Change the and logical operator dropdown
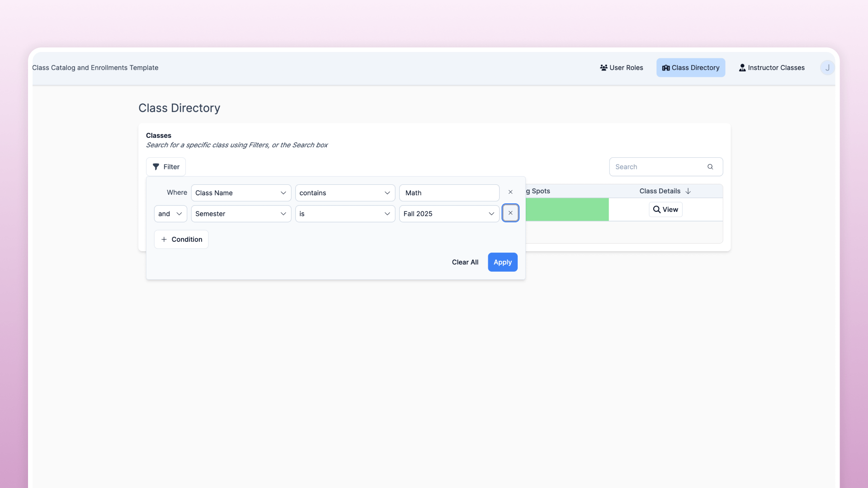This screenshot has height=488, width=868. [x=170, y=214]
